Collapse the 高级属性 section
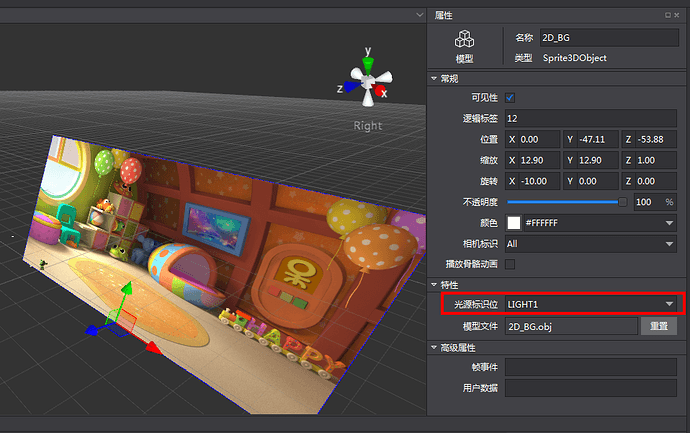Image resolution: width=690 pixels, height=433 pixels. (434, 348)
